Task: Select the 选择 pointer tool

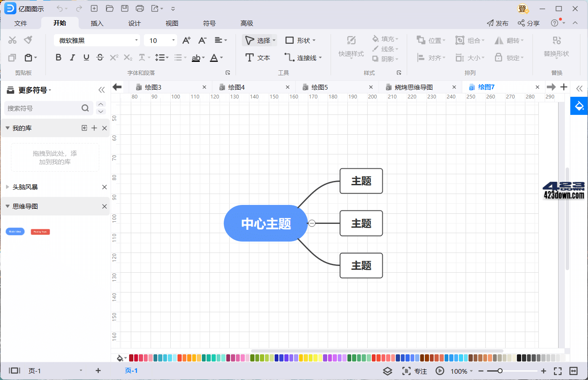Action: pos(260,40)
